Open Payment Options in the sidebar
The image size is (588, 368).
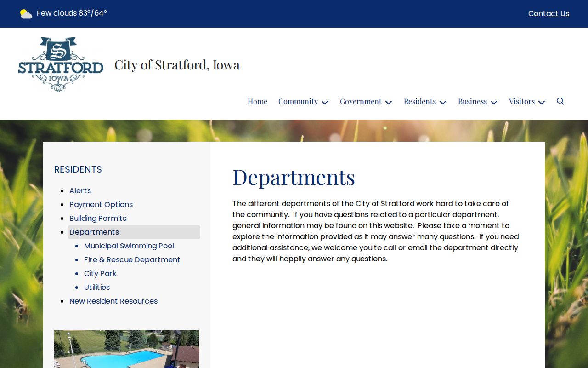tap(101, 204)
